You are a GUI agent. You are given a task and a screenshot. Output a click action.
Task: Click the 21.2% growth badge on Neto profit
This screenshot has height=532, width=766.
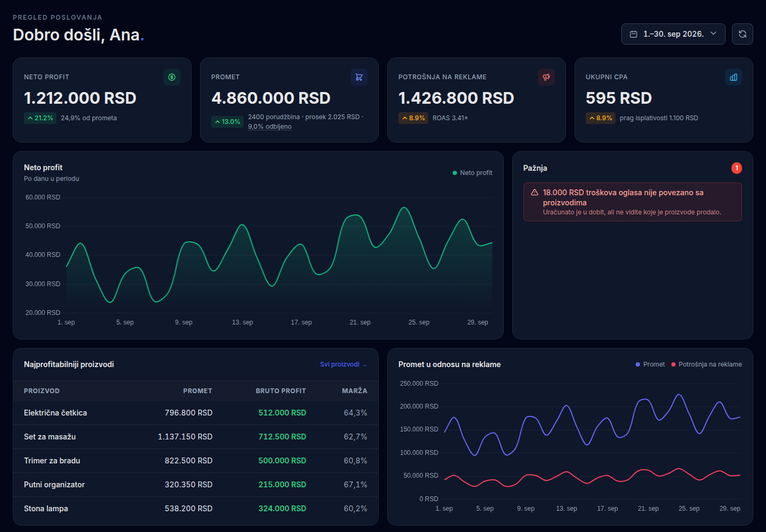[40, 118]
